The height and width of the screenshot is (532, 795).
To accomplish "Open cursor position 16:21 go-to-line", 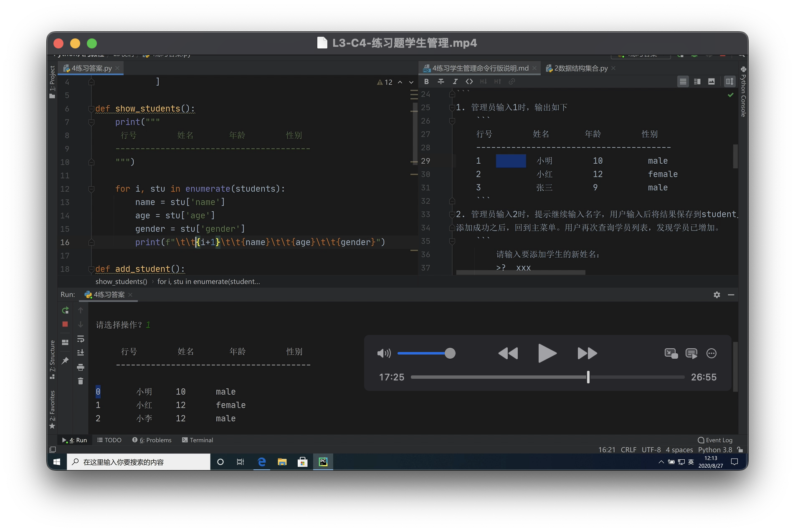I will (x=607, y=450).
